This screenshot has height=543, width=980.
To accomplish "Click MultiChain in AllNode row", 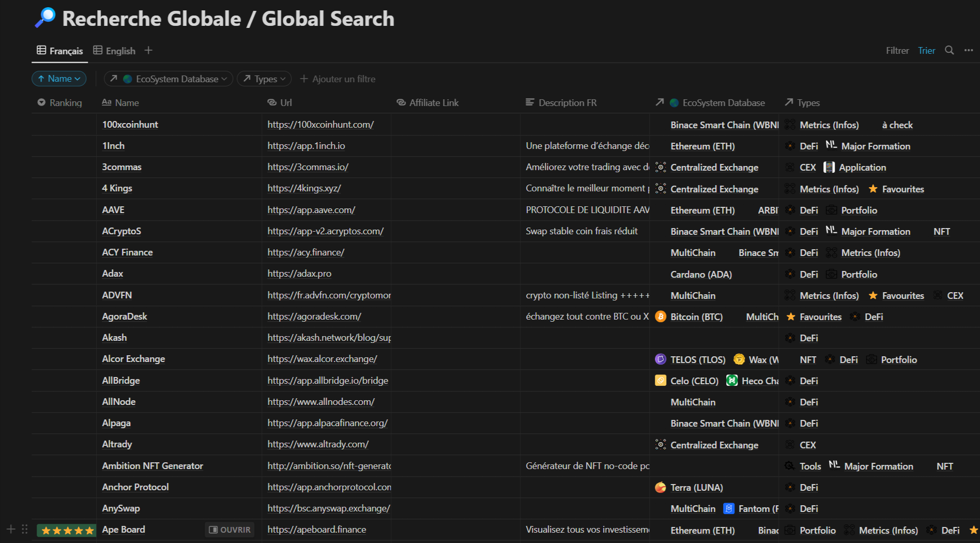I will [693, 402].
